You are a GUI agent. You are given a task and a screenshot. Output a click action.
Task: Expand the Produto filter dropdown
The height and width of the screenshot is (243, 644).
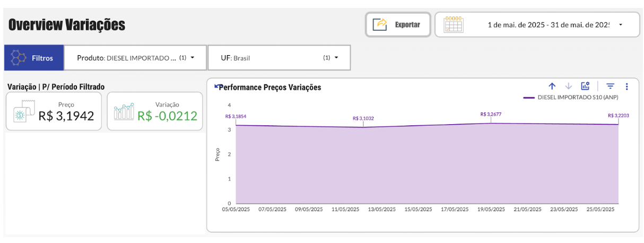(192, 58)
